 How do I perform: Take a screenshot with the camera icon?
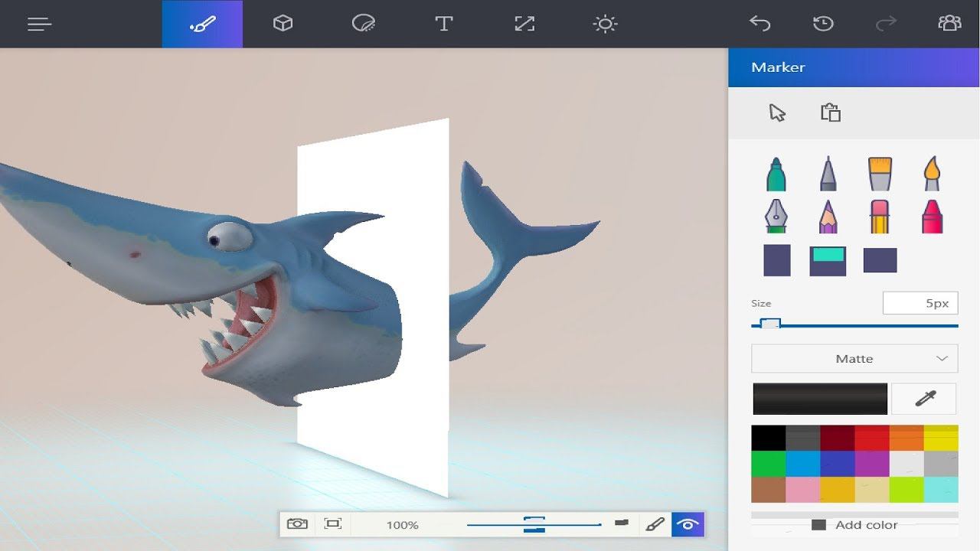297,524
